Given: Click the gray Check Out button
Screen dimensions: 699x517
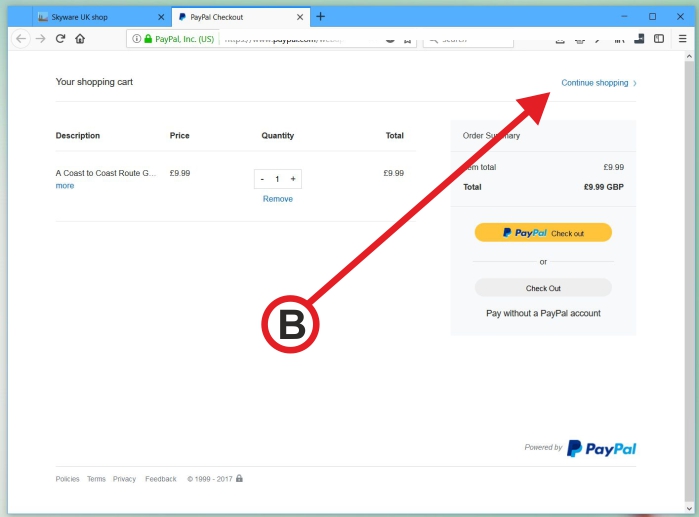Looking at the screenshot, I should pos(543,288).
